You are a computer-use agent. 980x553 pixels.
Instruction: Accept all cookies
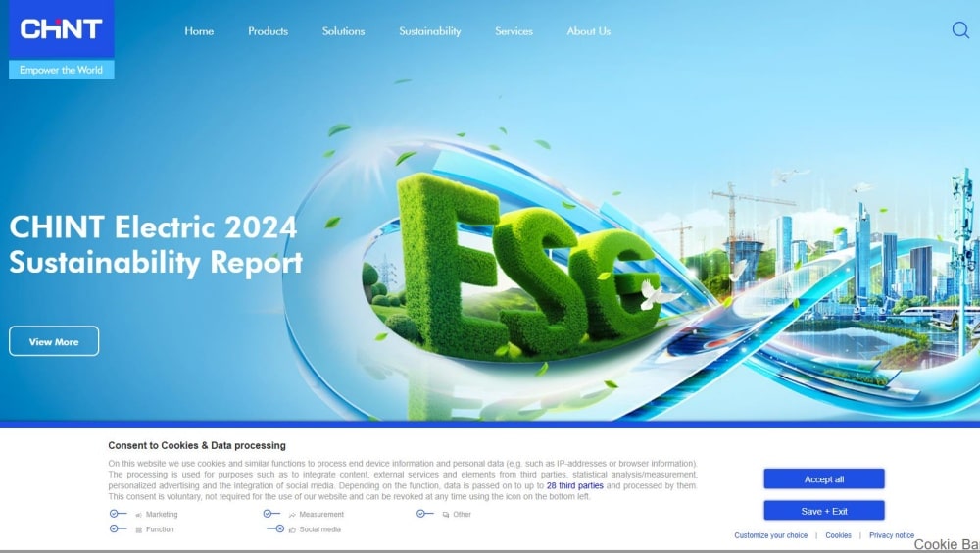click(824, 479)
